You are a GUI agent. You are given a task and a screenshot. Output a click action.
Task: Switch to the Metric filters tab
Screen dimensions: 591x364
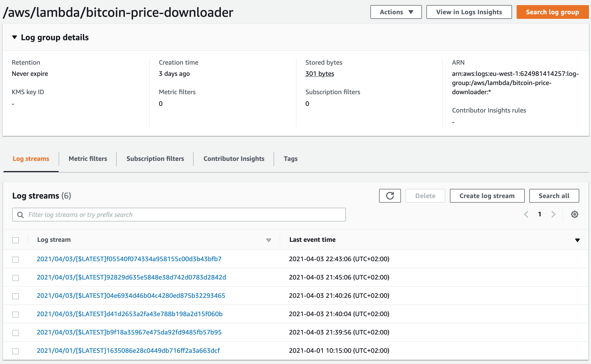[88, 159]
